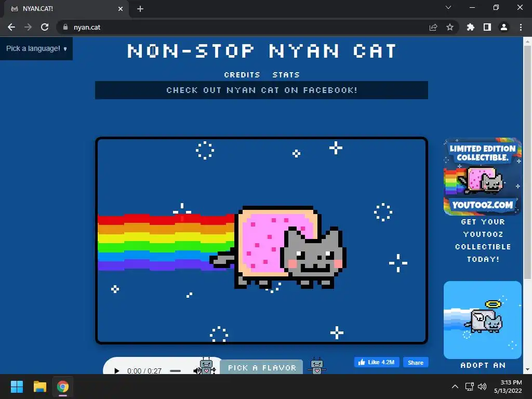The width and height of the screenshot is (532, 399).
Task: Click the Non-Stop Nyan Cat title
Action: point(262,51)
